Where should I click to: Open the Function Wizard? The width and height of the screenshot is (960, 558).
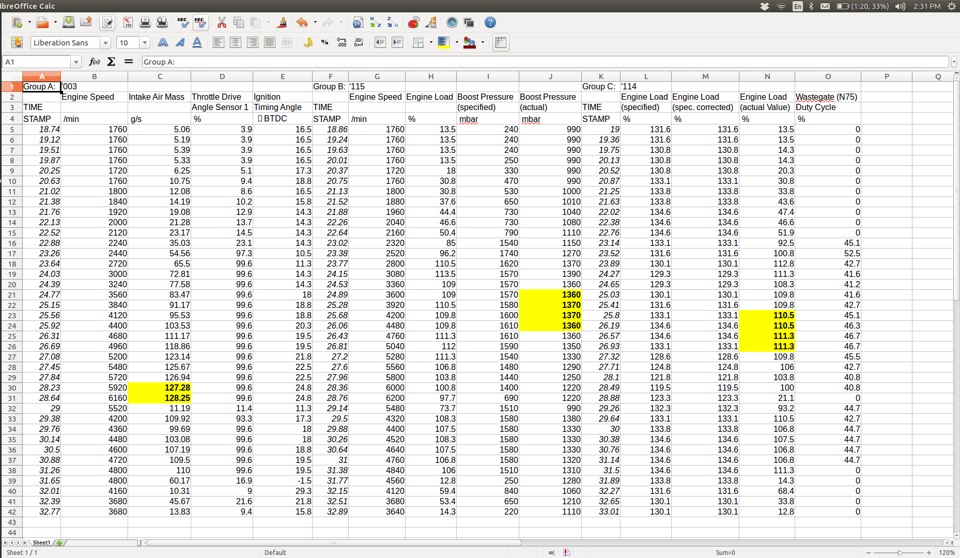point(94,62)
